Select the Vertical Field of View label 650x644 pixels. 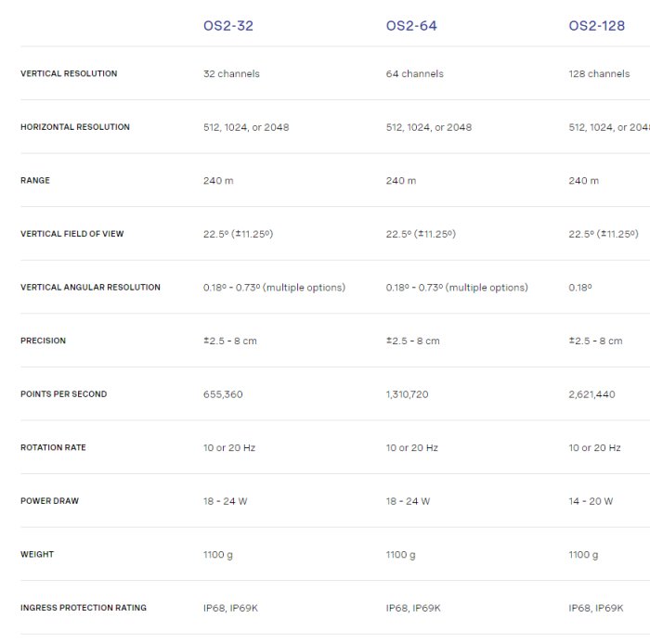pyautogui.click(x=71, y=234)
